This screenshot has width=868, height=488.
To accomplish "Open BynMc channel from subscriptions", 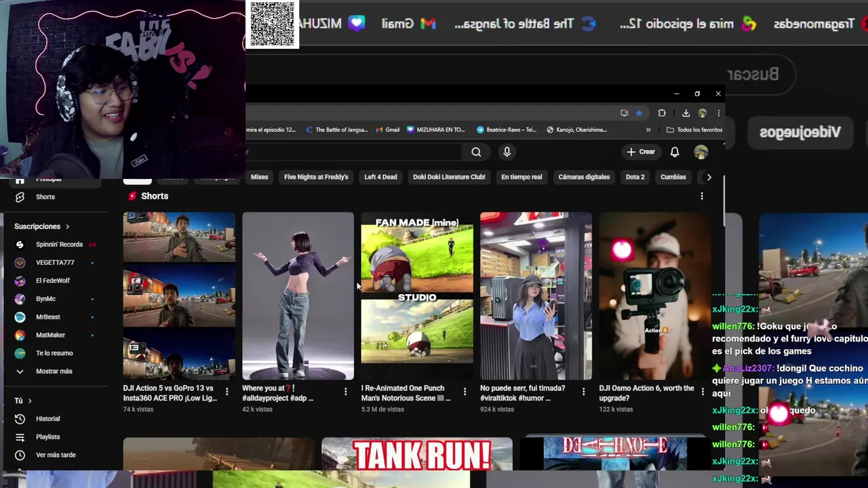I will click(x=45, y=299).
